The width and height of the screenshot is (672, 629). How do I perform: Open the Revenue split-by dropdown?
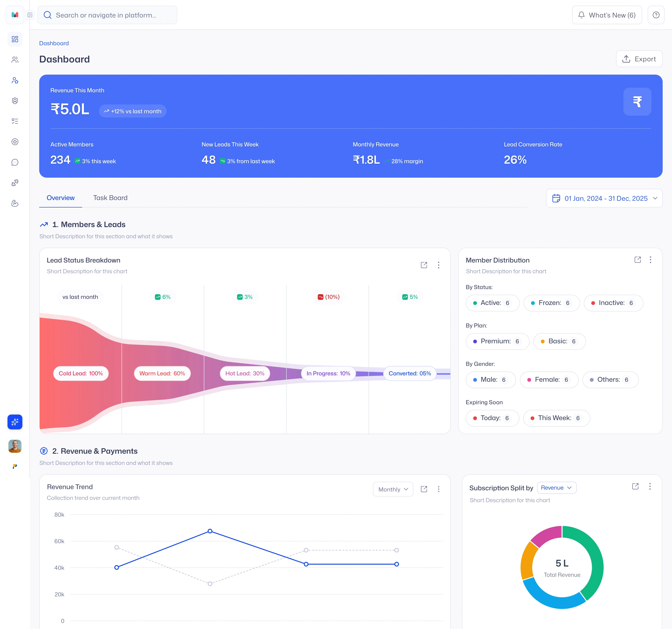tap(556, 488)
